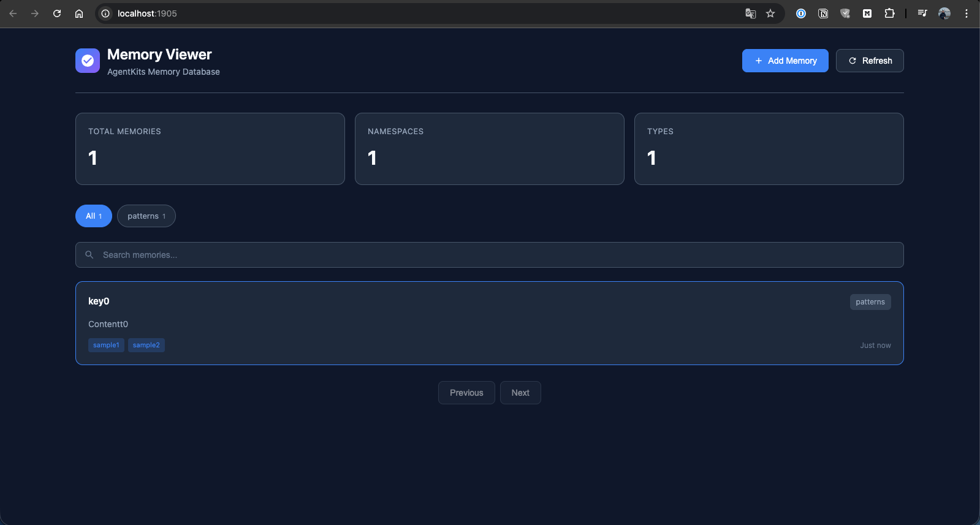
Task: Open the browser extensions puzzle icon
Action: pyautogui.click(x=889, y=13)
